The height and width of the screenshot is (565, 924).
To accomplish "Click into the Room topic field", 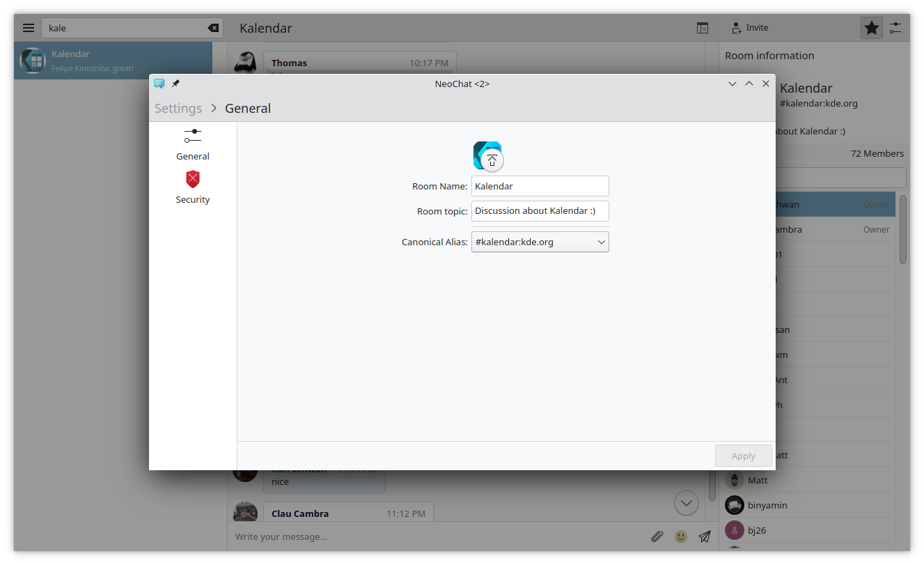I will pos(540,211).
